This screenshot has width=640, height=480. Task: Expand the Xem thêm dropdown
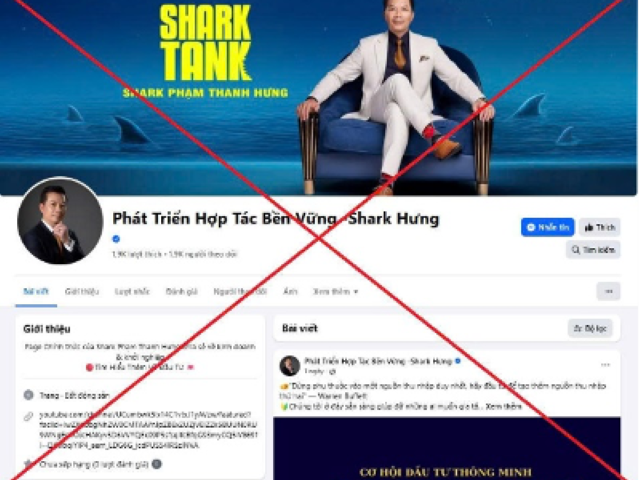[x=336, y=291]
